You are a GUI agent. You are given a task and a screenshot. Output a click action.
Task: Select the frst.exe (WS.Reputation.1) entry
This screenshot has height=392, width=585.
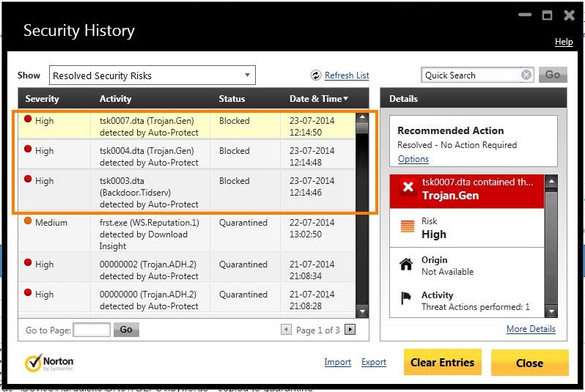click(186, 234)
